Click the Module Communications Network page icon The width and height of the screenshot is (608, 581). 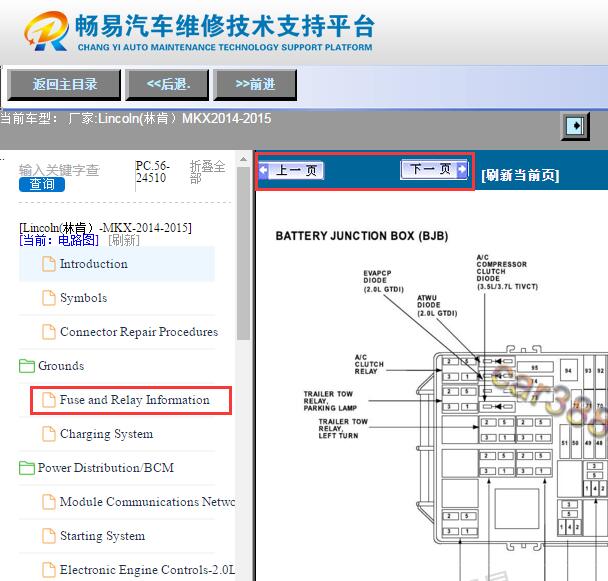(x=48, y=502)
